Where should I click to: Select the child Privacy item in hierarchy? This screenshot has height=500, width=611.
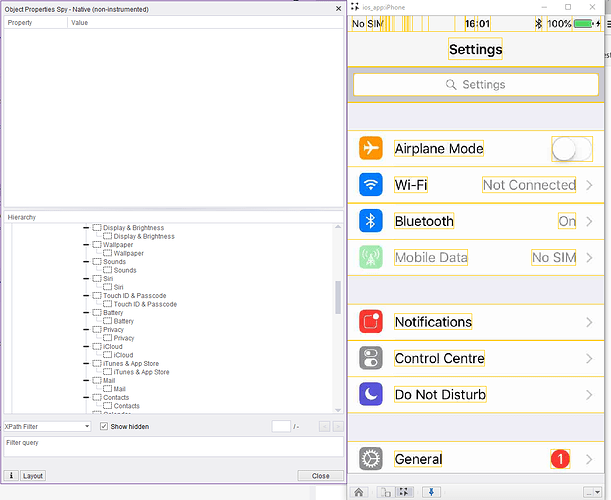[123, 338]
